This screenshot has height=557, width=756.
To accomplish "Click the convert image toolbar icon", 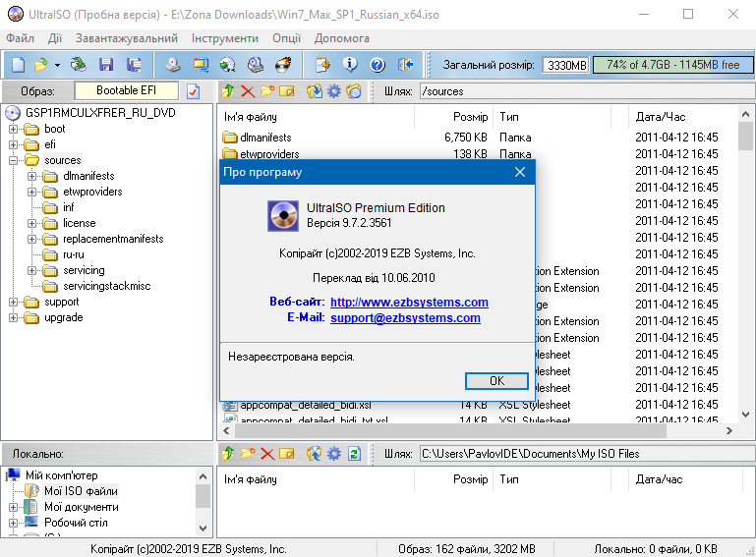I will click(227, 65).
